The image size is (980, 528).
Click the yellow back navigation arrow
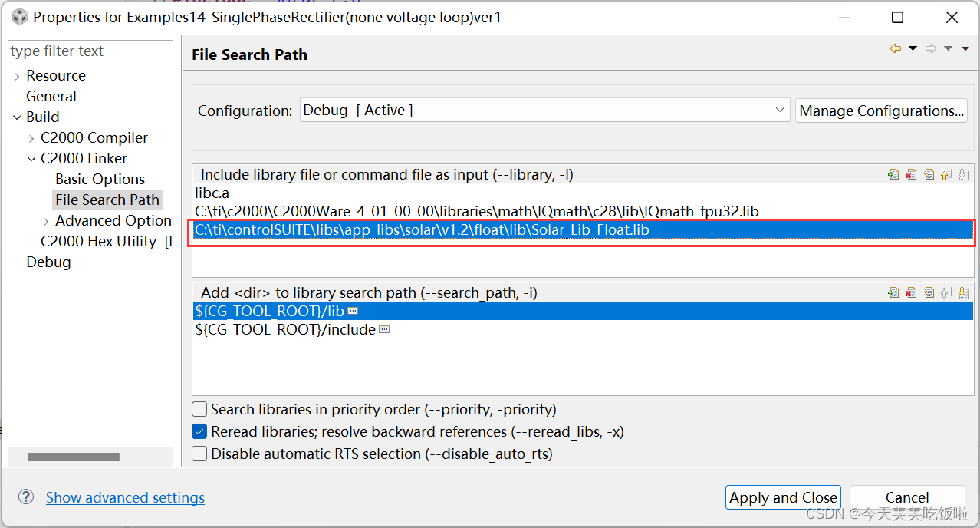click(x=895, y=48)
